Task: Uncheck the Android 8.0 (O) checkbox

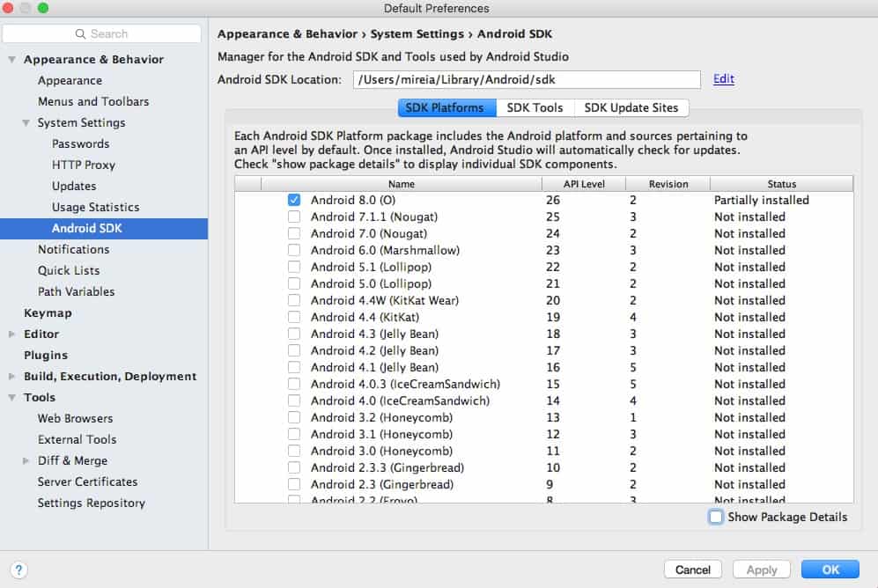Action: pyautogui.click(x=294, y=200)
